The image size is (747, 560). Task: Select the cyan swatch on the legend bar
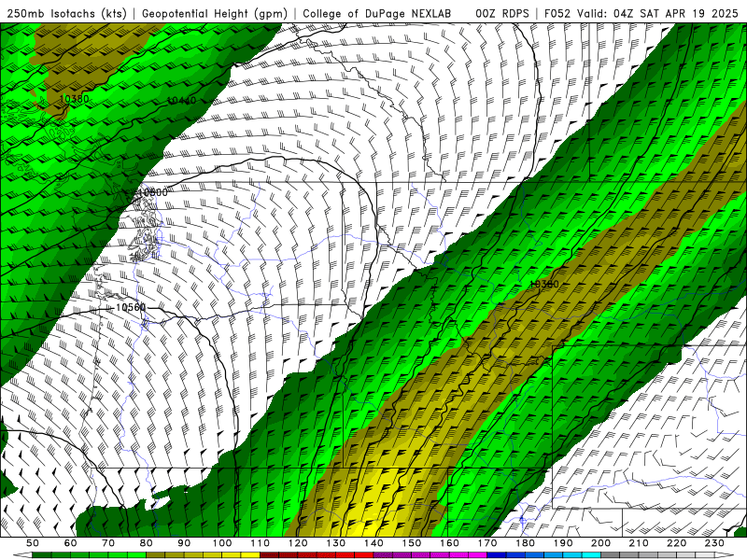(592, 555)
